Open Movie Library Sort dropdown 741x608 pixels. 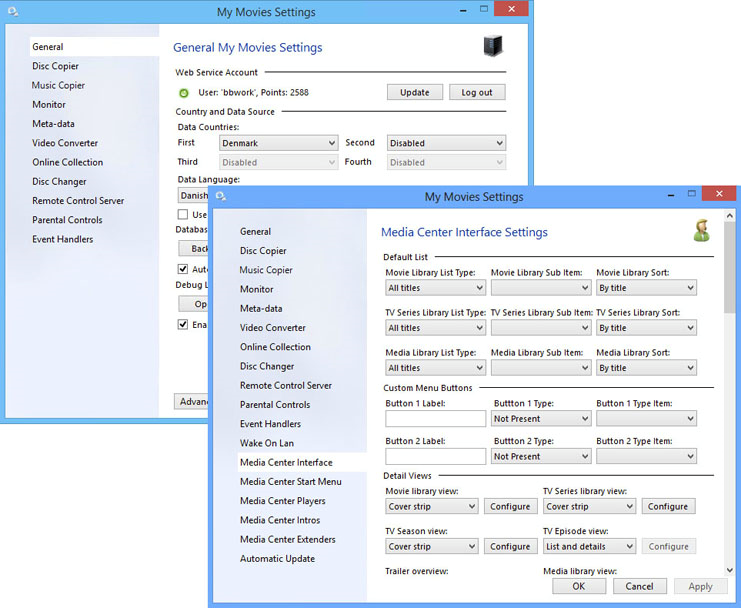point(646,288)
